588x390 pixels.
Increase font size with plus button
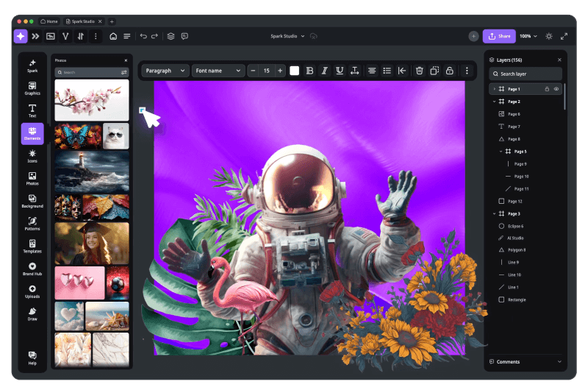(x=280, y=71)
